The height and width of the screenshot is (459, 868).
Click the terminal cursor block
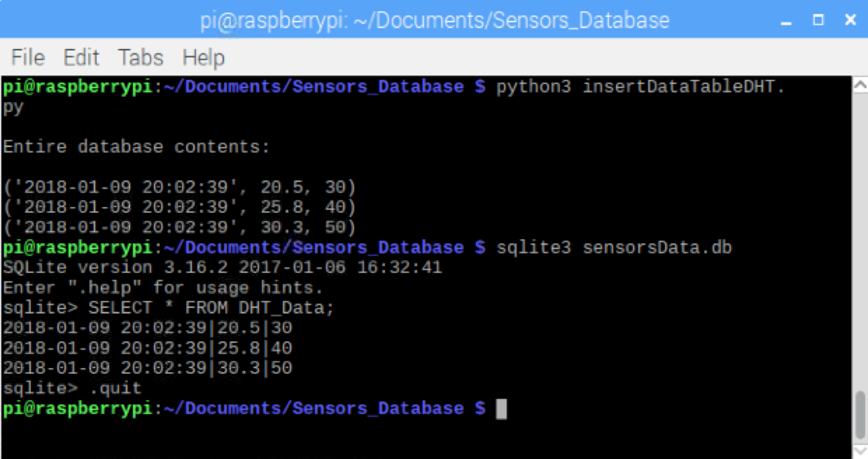pos(502,408)
